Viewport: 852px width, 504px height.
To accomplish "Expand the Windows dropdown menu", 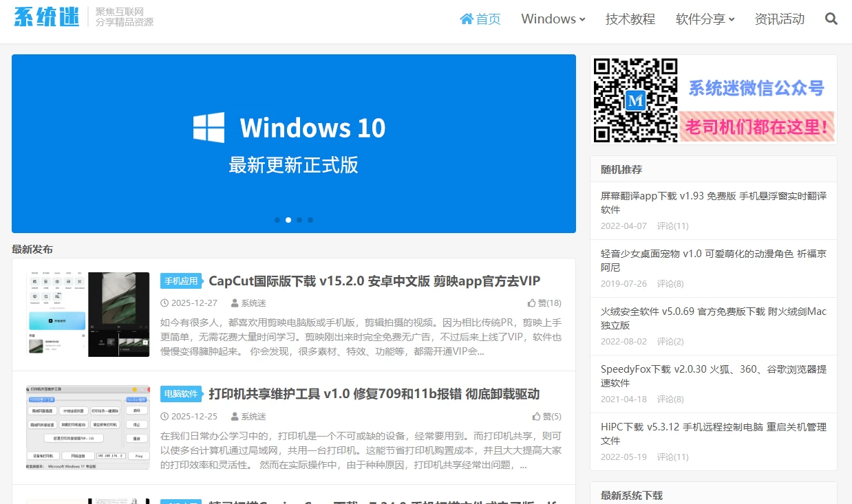I will click(x=553, y=19).
